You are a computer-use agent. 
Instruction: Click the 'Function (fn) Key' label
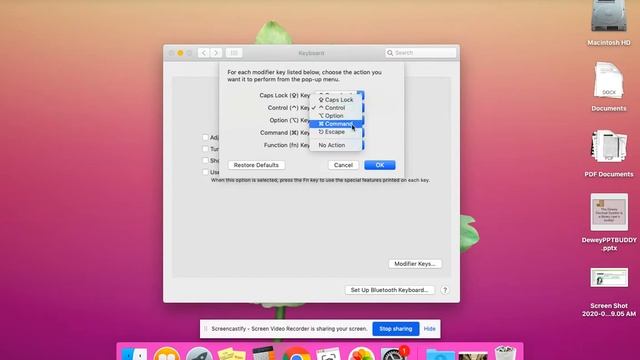(287, 145)
